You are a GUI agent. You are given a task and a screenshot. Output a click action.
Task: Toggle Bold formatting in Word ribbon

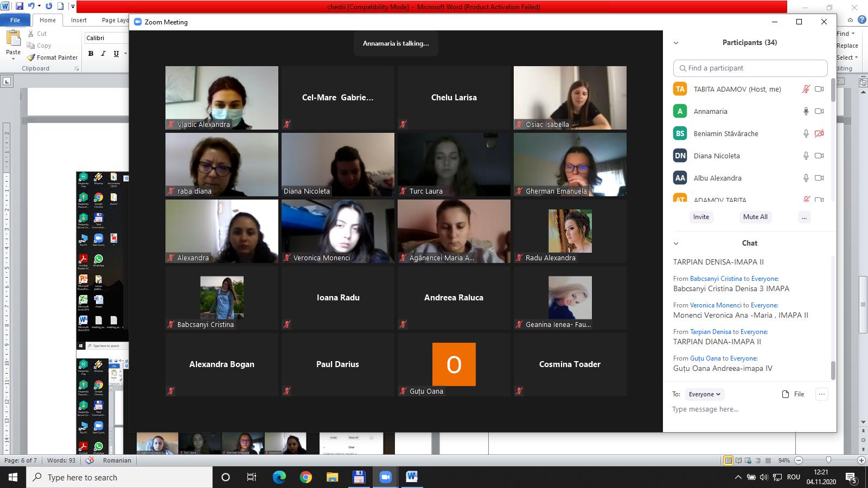pos(91,54)
